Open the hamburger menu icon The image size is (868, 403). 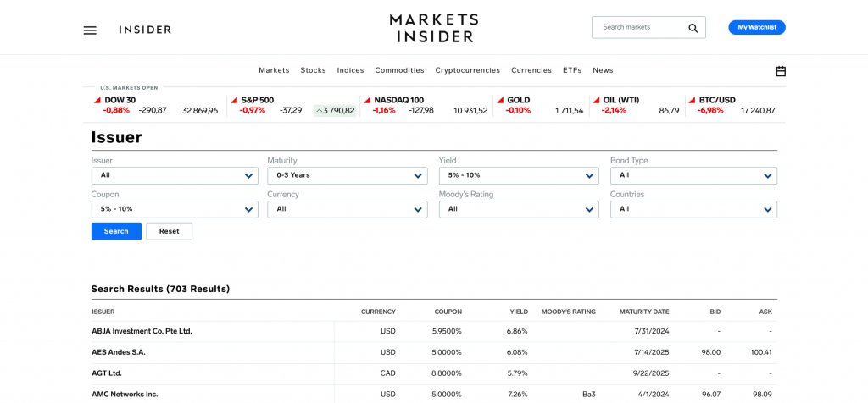(x=90, y=30)
